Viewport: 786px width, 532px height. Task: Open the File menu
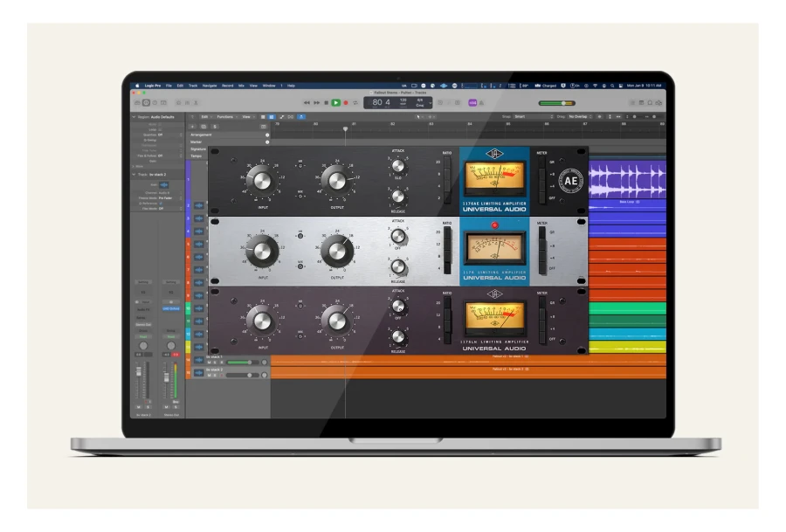pyautogui.click(x=169, y=86)
